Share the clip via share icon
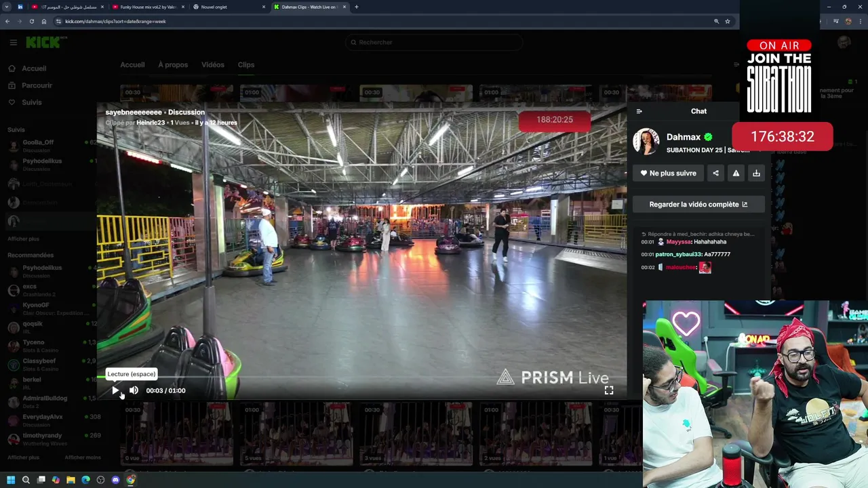Viewport: 868px width, 488px height. [x=715, y=173]
